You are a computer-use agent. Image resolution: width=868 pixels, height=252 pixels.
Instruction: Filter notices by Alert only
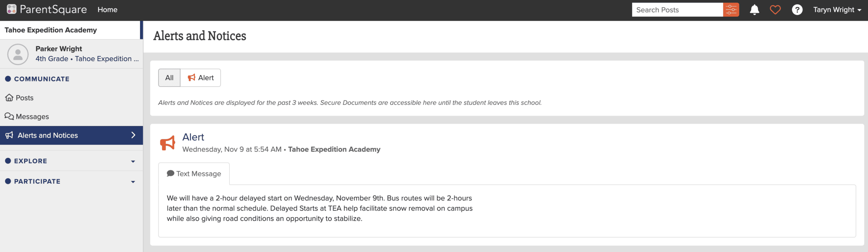[200, 78]
